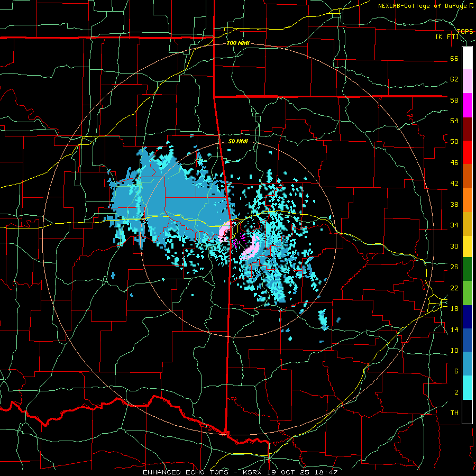Click the black TH legend swatch

point(467,411)
